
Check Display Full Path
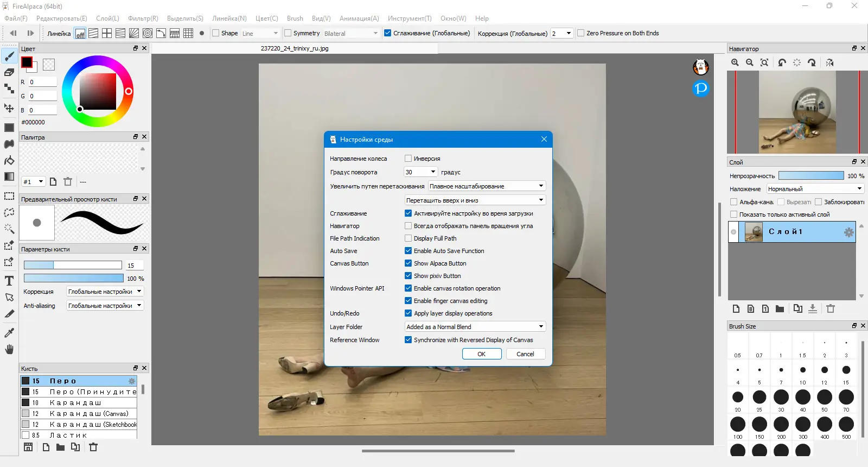pos(408,238)
